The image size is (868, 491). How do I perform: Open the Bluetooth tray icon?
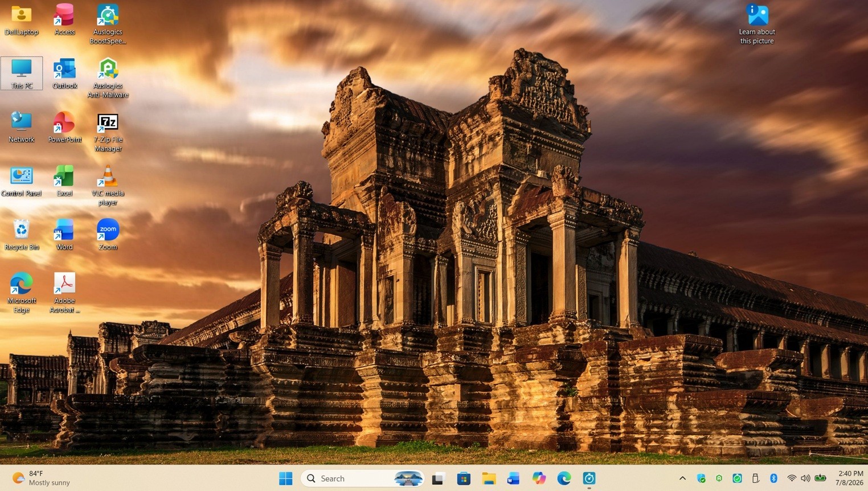point(773,478)
